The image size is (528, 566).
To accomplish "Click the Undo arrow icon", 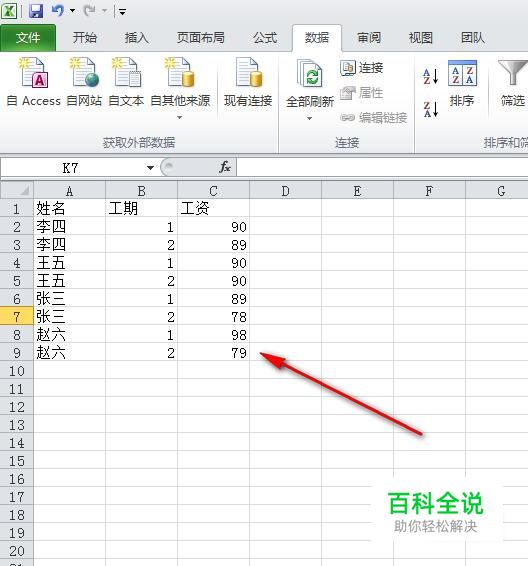I will [58, 11].
